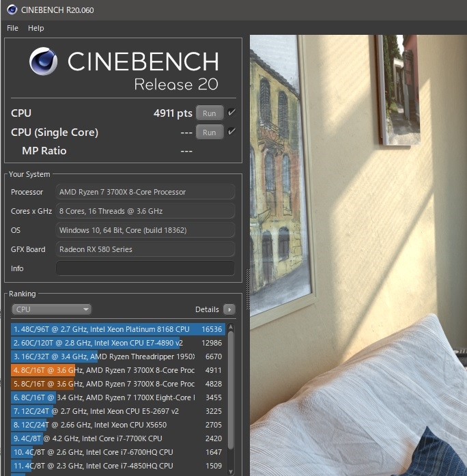Select ranking entry Intel Xeon CPU E7-4890 v2
The height and width of the screenshot is (476, 467).
click(118, 343)
